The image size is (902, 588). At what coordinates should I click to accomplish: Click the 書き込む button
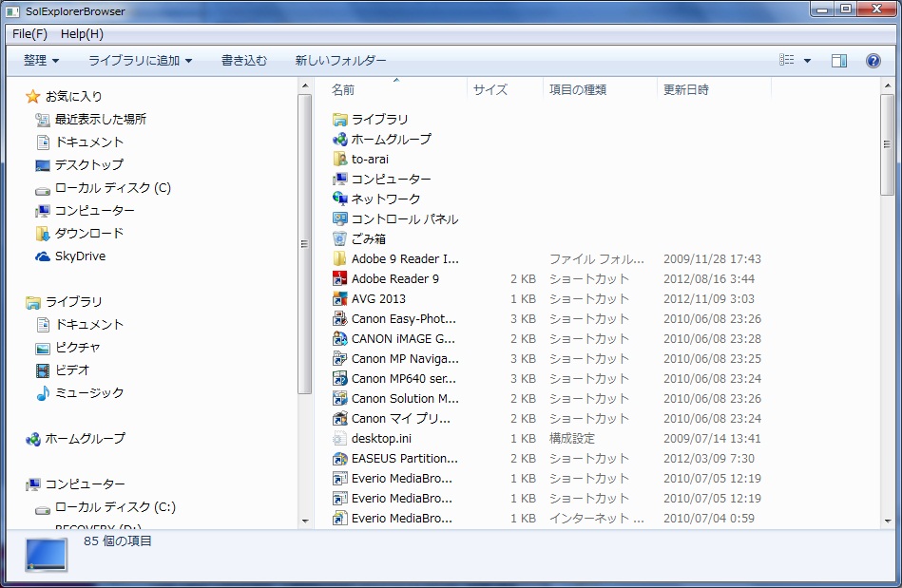click(x=244, y=61)
